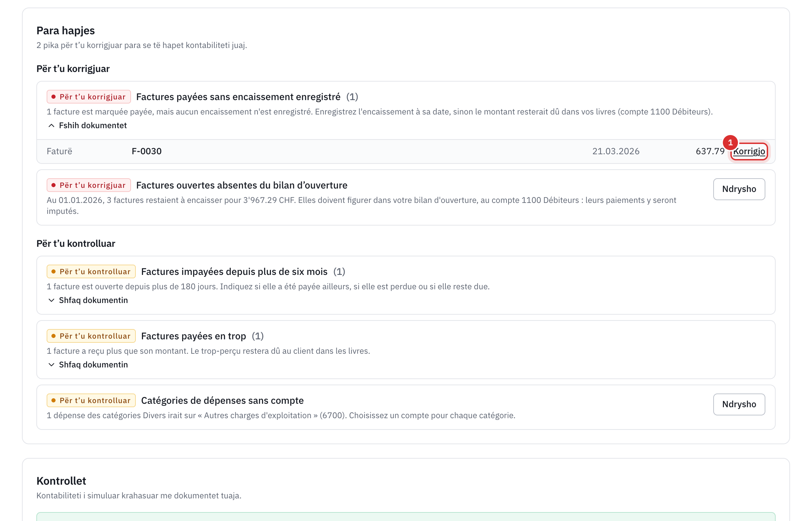812x521 pixels.
Task: Click red badge beside Factures payées sans encaissement
Action: tap(89, 97)
